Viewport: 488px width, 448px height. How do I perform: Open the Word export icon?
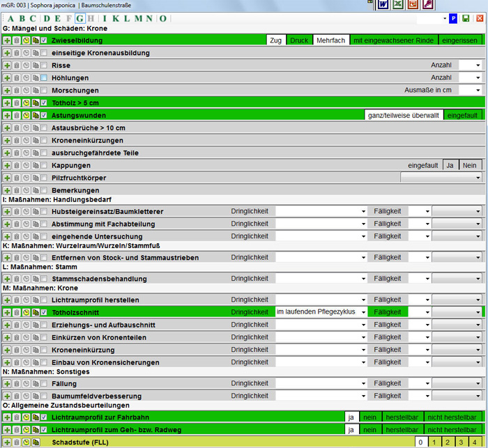(x=383, y=5)
